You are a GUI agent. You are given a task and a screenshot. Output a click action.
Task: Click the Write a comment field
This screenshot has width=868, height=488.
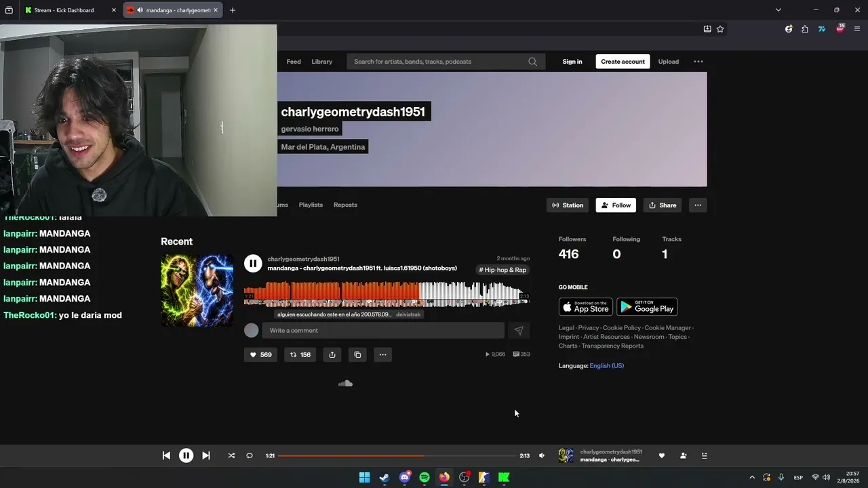pyautogui.click(x=384, y=330)
